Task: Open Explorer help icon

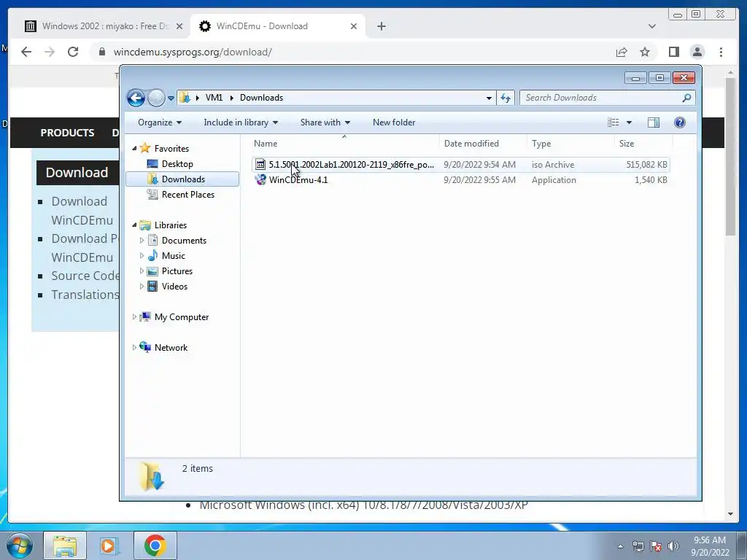Action: tap(680, 122)
